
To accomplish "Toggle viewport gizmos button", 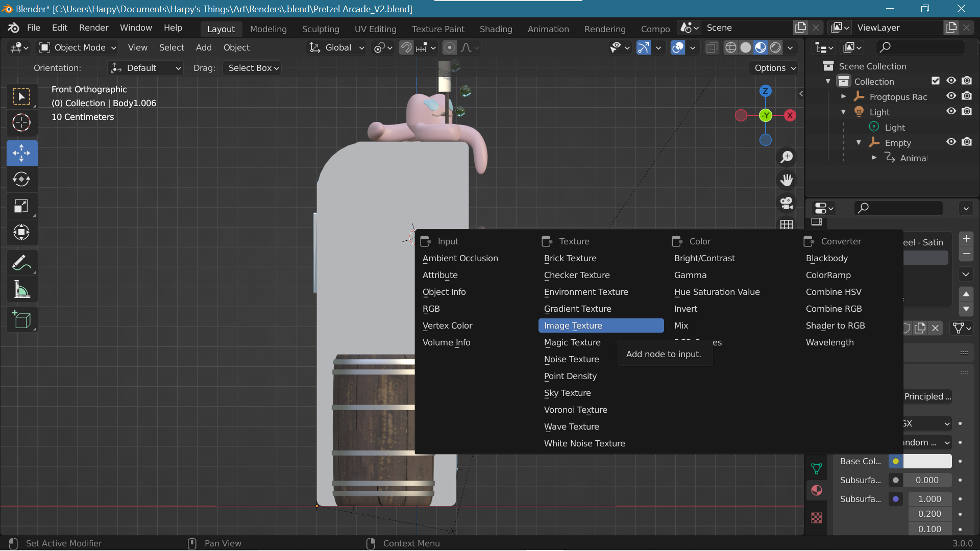I will [x=644, y=47].
